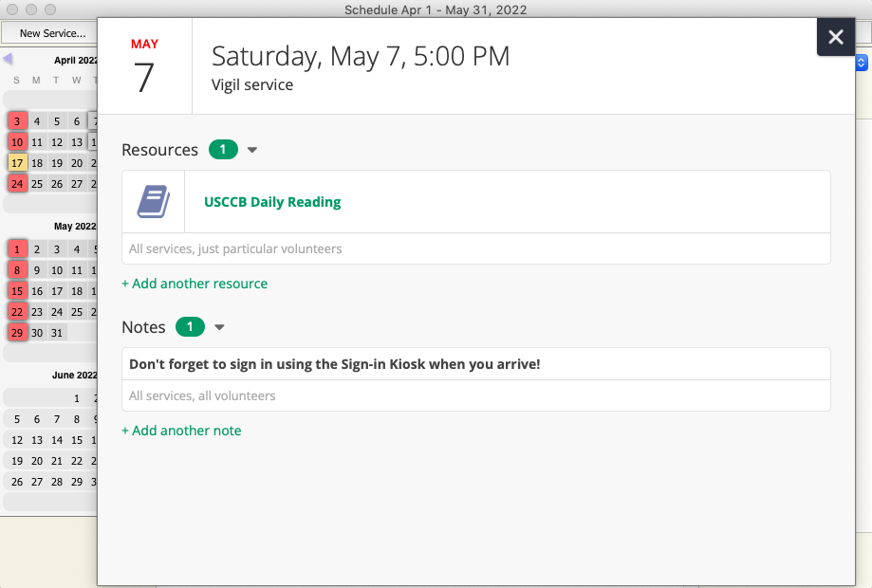
Task: Click the USCCB Daily Reading book icon
Action: [x=154, y=202]
